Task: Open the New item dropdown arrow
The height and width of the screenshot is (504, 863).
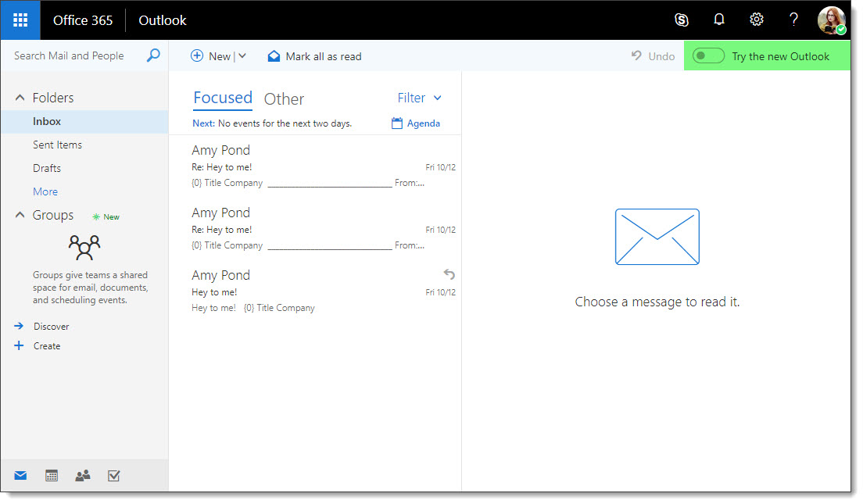Action: click(241, 55)
